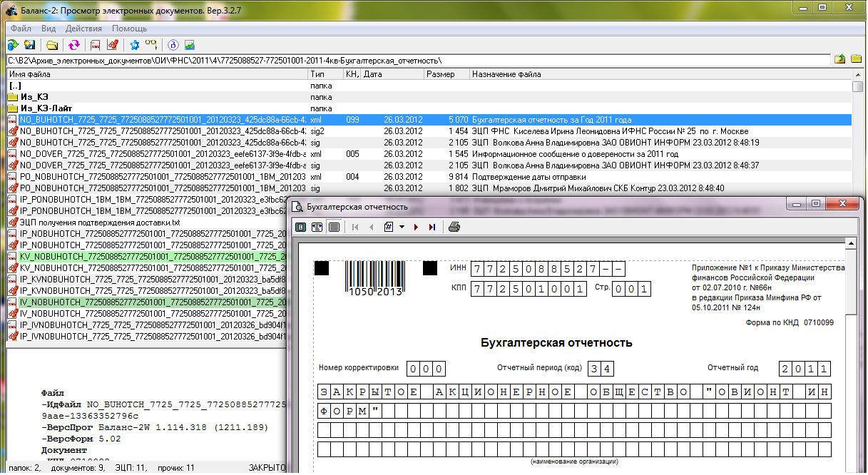Click the purple circular-arrows sync icon
Screen dimensions: 868x475
73,45
